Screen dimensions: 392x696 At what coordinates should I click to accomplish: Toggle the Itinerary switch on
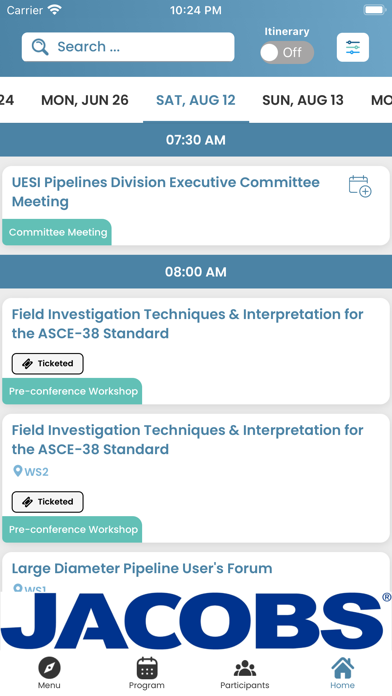(287, 52)
